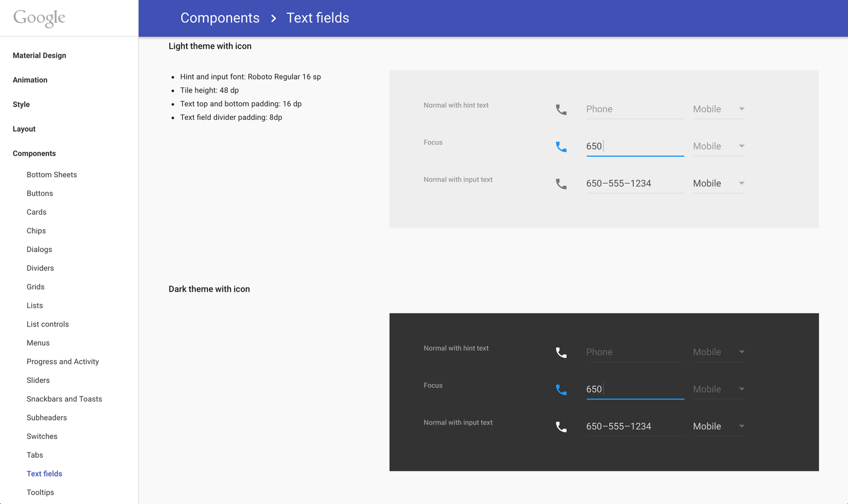Go to List controls page in sidebar
This screenshot has height=504, width=848.
pyautogui.click(x=48, y=324)
